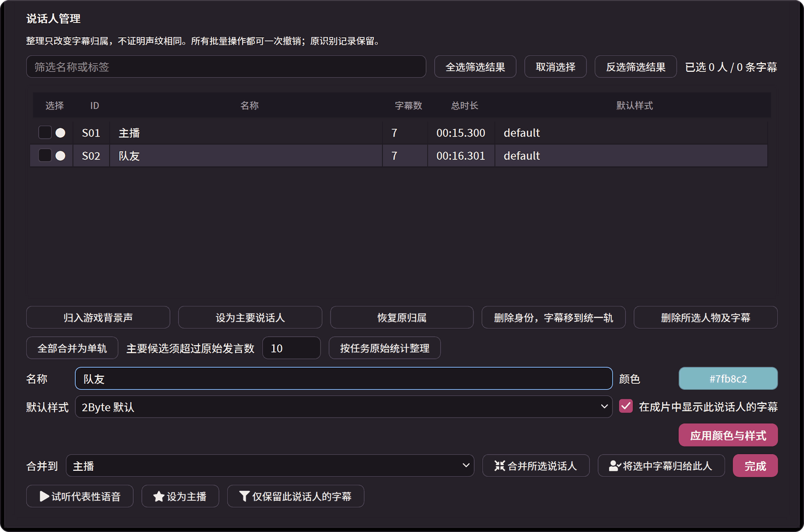The height and width of the screenshot is (532, 804).
Task: Click 反选筛选结果 button
Action: (636, 66)
